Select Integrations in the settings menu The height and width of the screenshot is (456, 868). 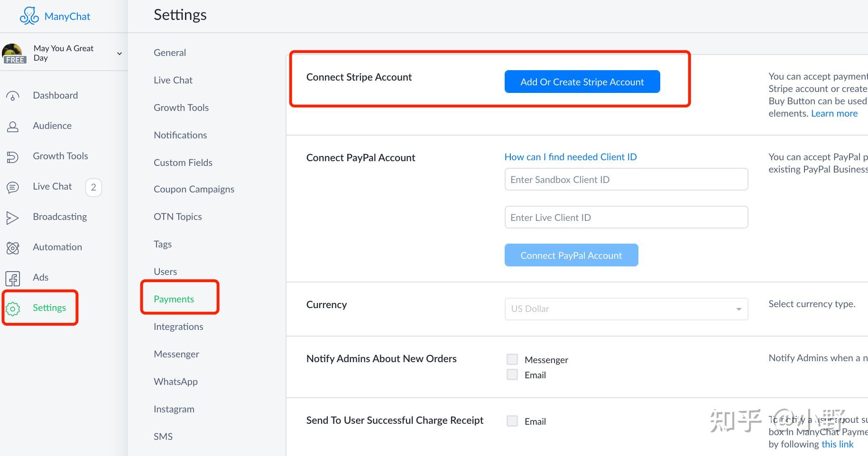click(x=178, y=327)
